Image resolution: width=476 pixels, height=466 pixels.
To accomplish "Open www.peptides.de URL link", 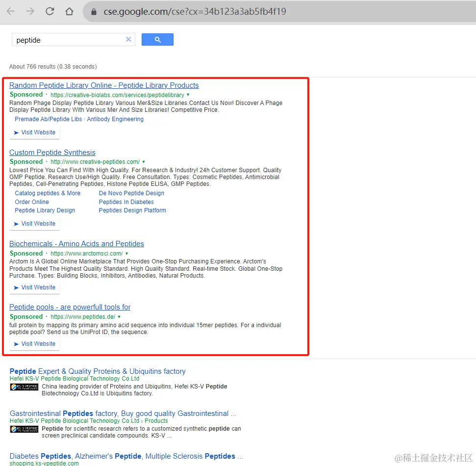I will click(83, 317).
